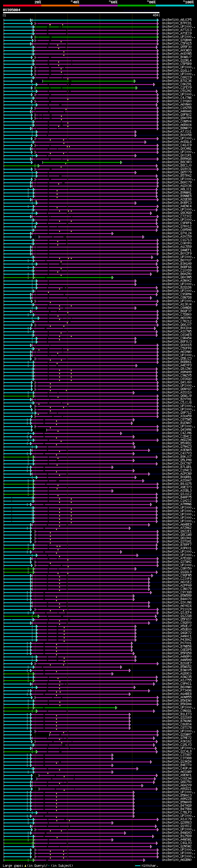Select the UniRef100_A2PCN9 label
Viewport: 197px width, 868px height.
coord(177,474)
